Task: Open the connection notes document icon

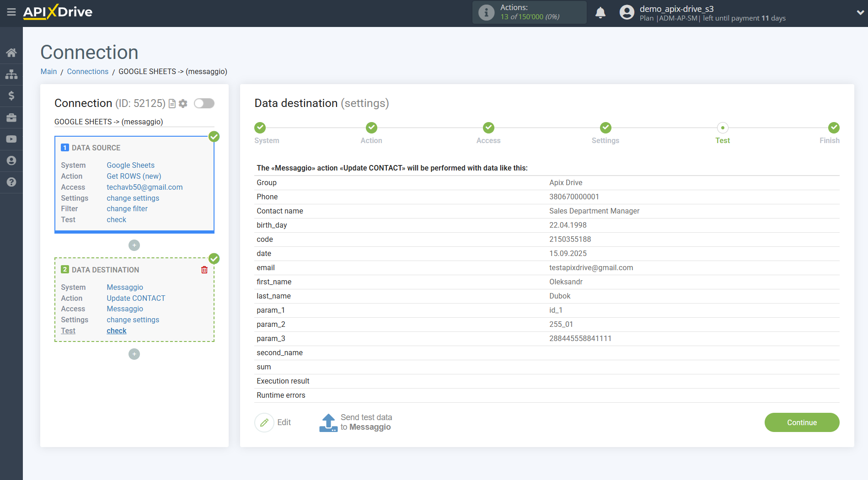Action: pyautogui.click(x=172, y=104)
